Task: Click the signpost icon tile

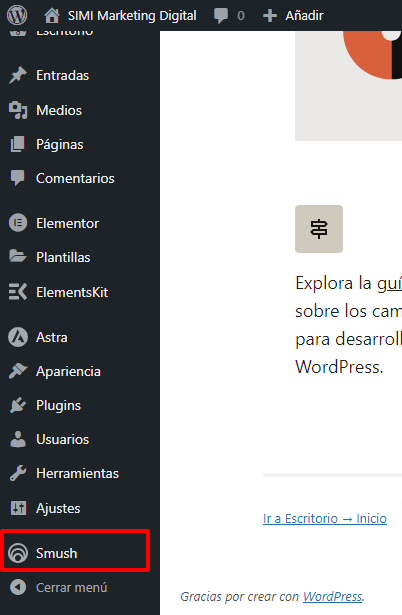Action: tap(319, 229)
